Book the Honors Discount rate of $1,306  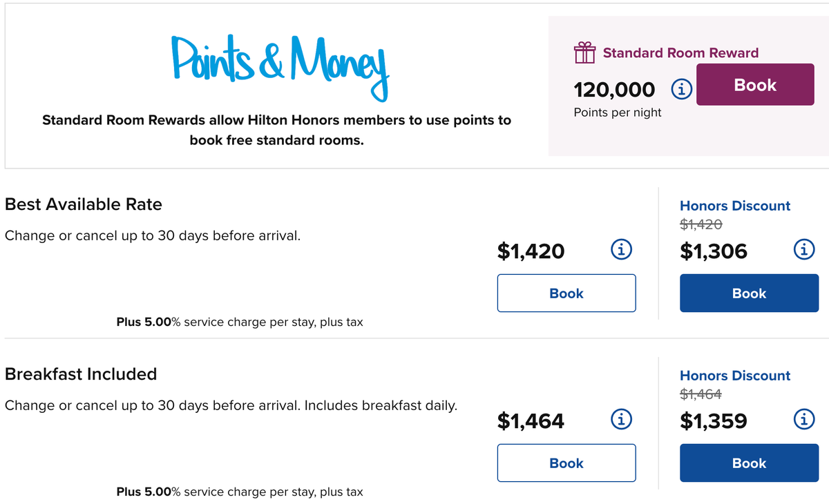(749, 293)
